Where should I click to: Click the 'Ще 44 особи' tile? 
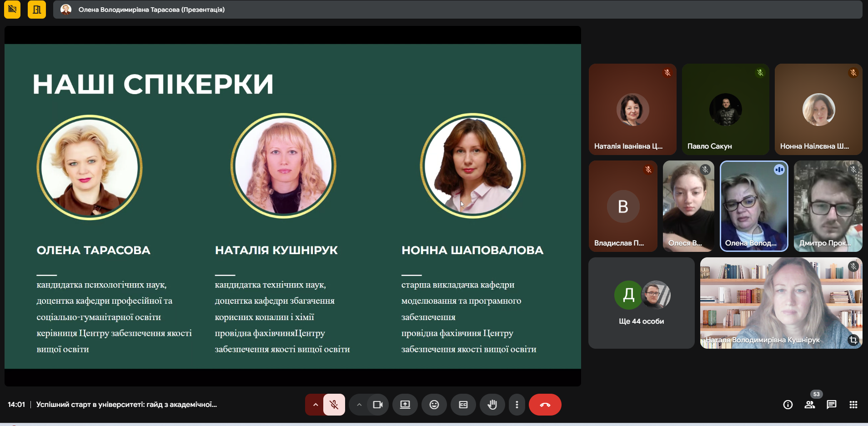641,303
